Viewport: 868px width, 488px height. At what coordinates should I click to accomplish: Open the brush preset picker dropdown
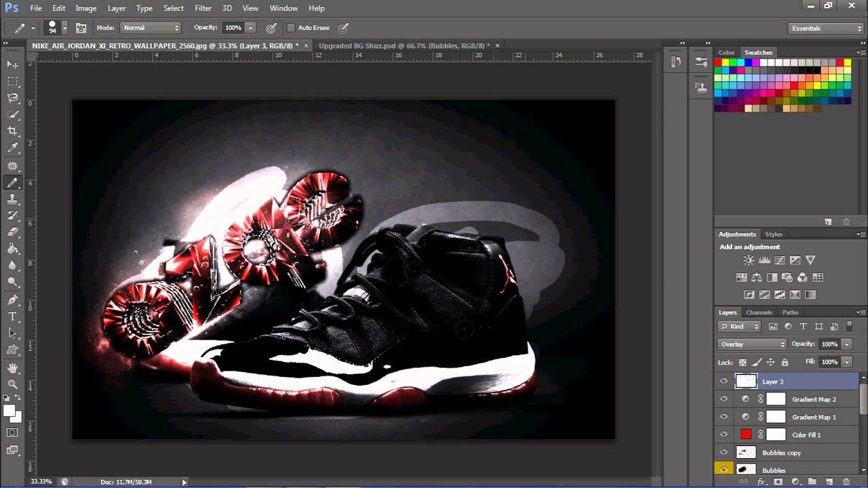click(x=65, y=28)
